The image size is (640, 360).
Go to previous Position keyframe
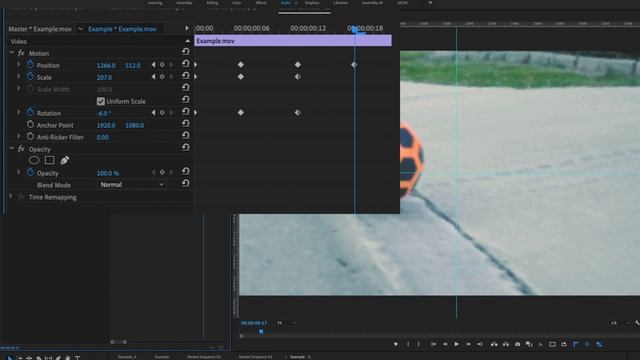pyautogui.click(x=153, y=65)
